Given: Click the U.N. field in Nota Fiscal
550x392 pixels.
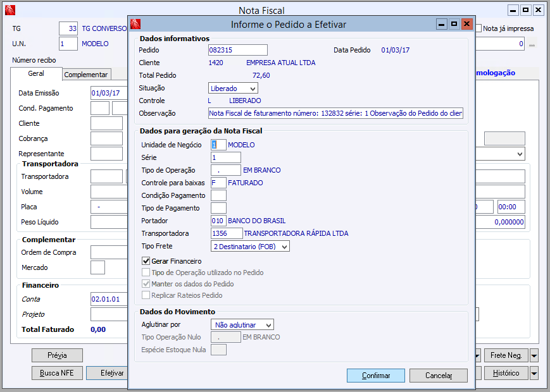Looking at the screenshot, I should [68, 44].
